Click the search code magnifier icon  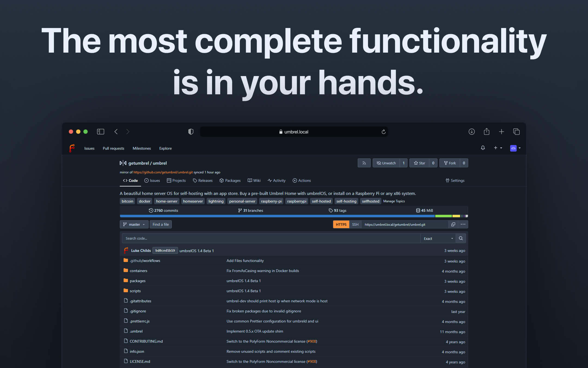[461, 238]
